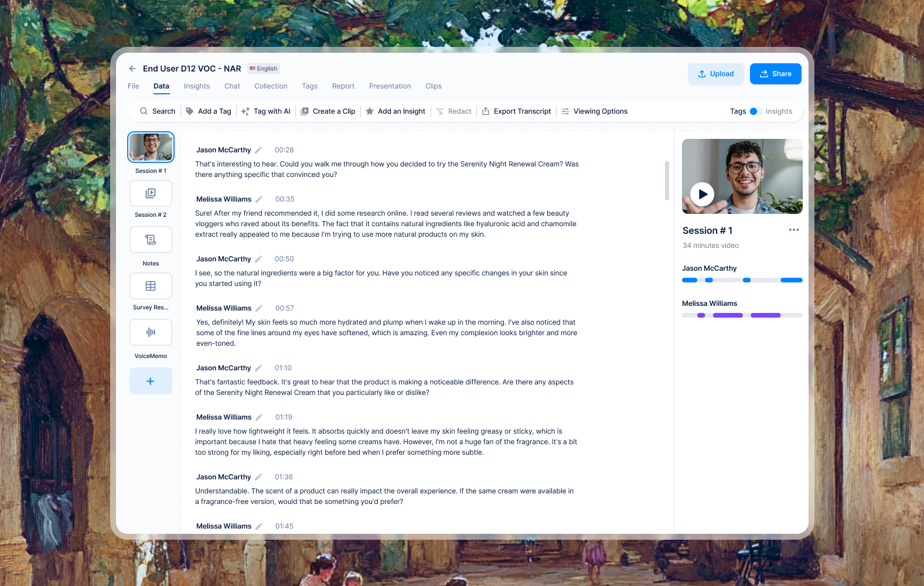Click Jason McCarthy's speaking timeline bar
This screenshot has height=586, width=924.
742,280
